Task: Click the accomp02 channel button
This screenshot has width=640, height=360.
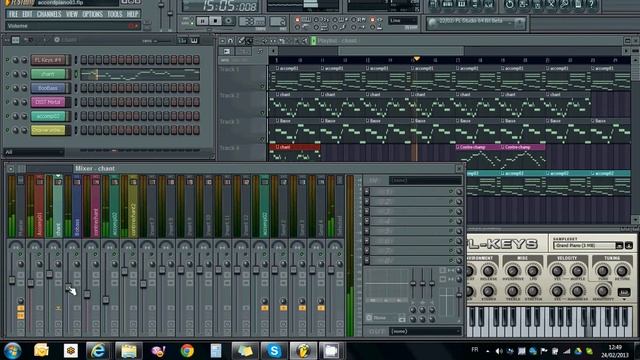Action: pyautogui.click(x=48, y=116)
